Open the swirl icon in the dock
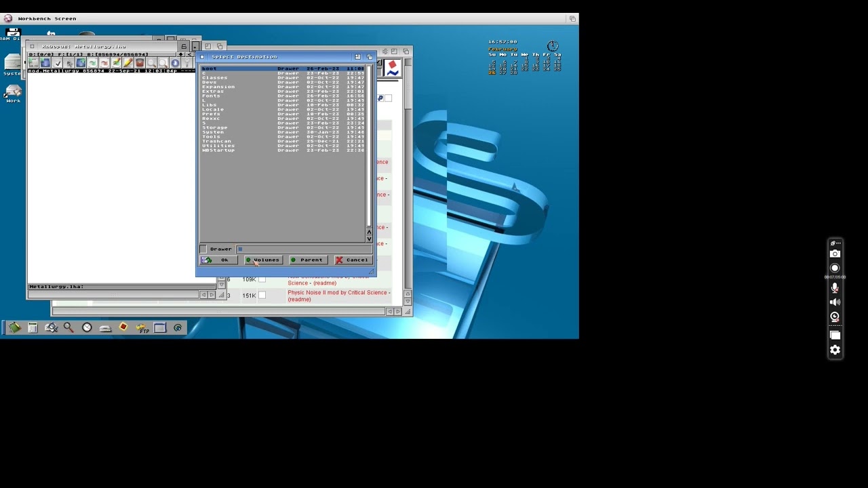868x488 pixels. (178, 327)
